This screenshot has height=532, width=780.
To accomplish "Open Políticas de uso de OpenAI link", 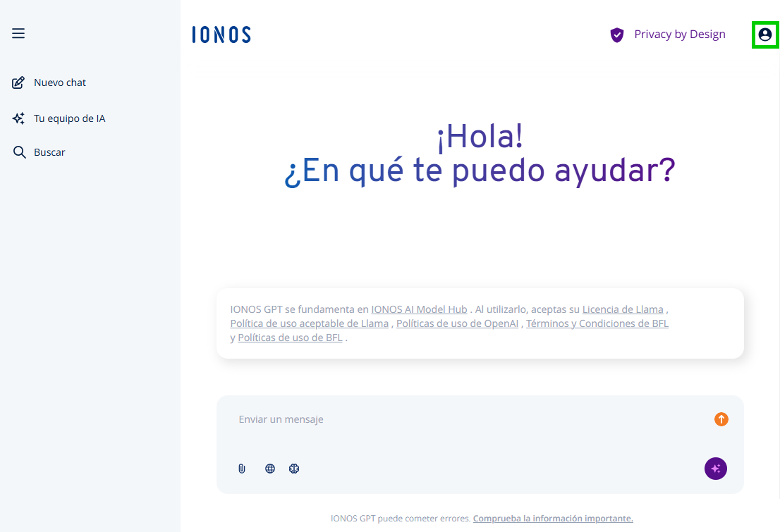I will (x=457, y=323).
